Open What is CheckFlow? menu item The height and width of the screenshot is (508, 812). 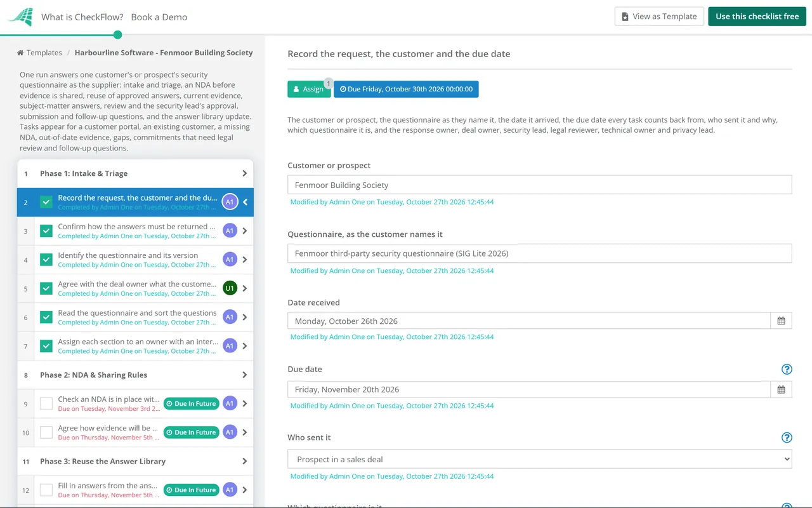(82, 17)
